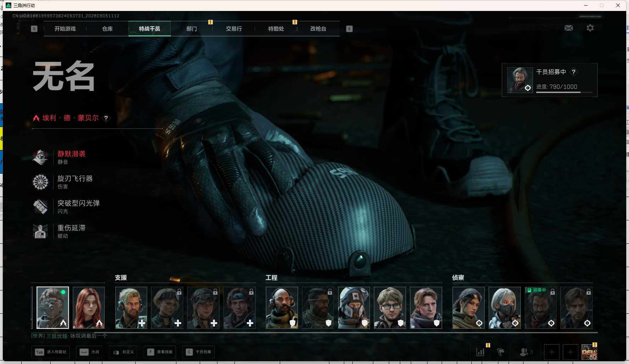629x364 pixels.
Task: Select the 无名 operator portrait with cyber helmet
Action: tap(53, 308)
